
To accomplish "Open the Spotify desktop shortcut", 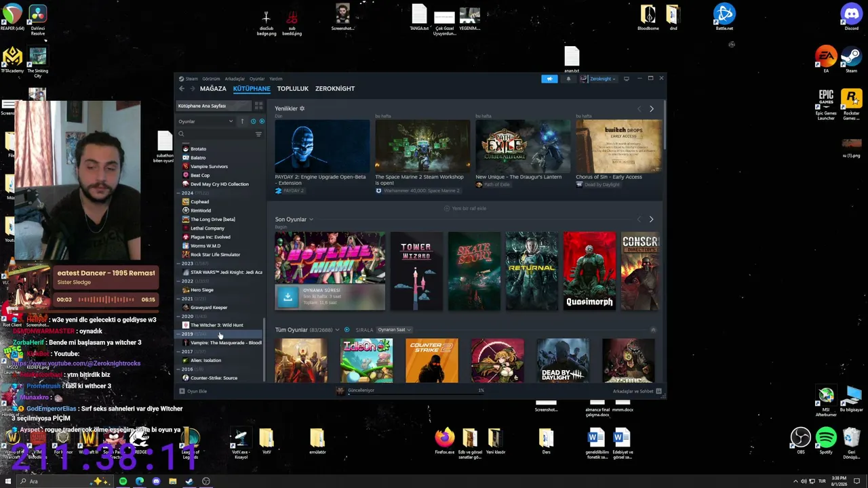I will click(x=826, y=441).
